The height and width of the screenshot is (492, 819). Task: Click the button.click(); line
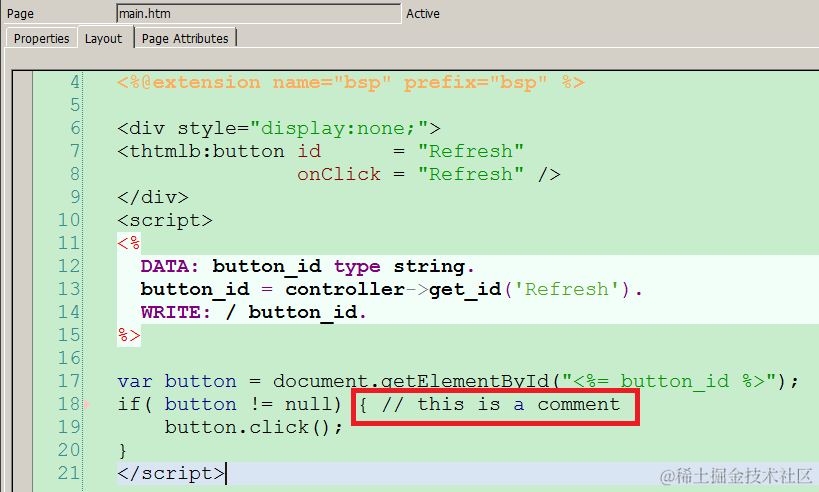point(254,427)
